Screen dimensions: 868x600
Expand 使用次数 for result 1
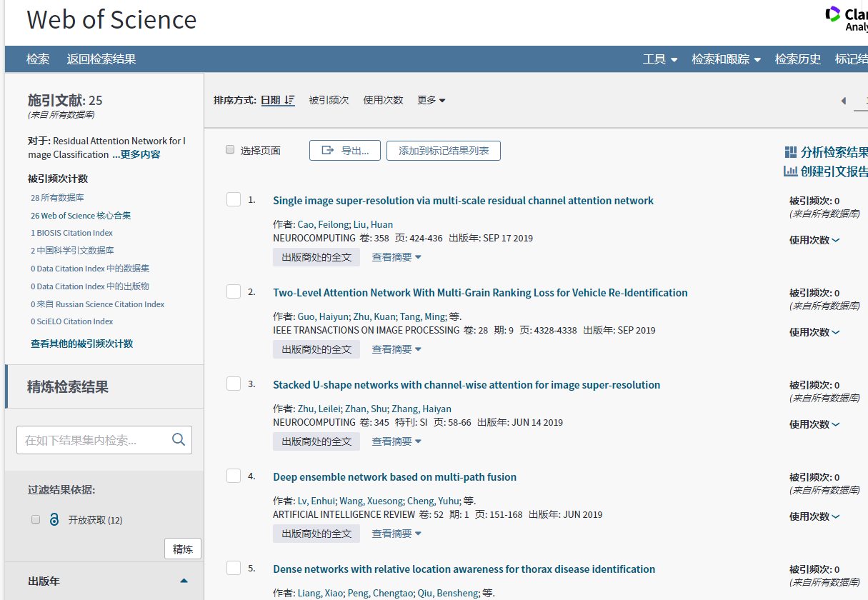click(814, 240)
